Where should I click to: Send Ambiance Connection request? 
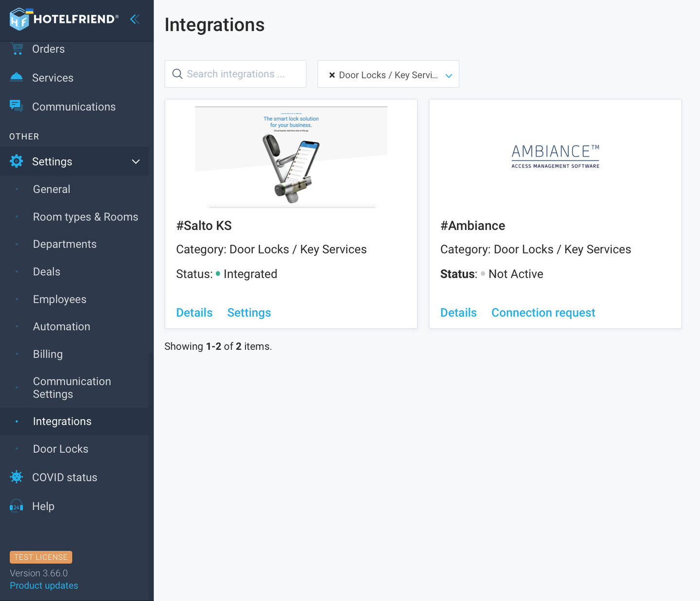tap(543, 313)
